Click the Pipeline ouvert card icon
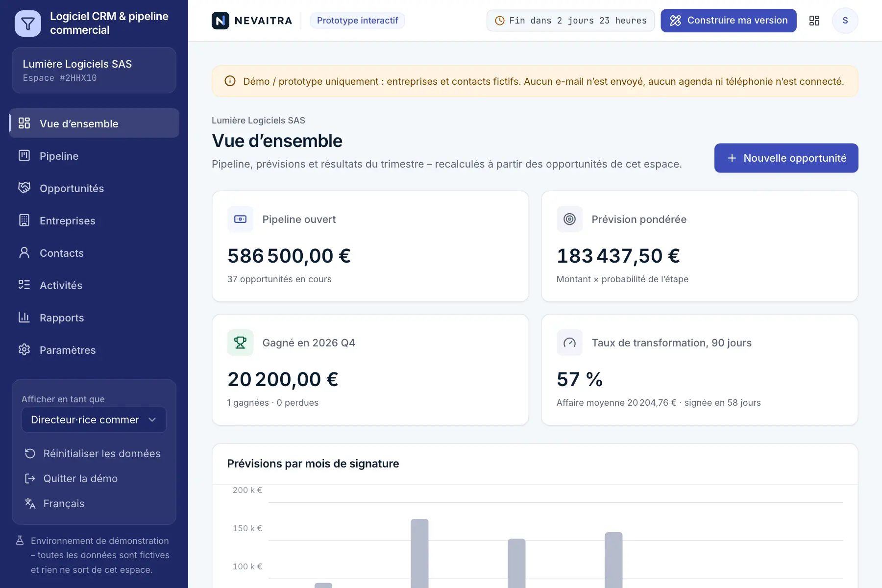This screenshot has width=882, height=588. [241, 219]
